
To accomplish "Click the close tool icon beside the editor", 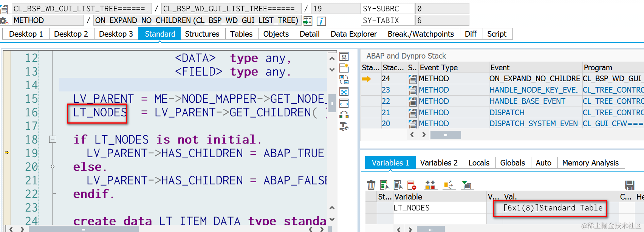I will click(x=344, y=57).
